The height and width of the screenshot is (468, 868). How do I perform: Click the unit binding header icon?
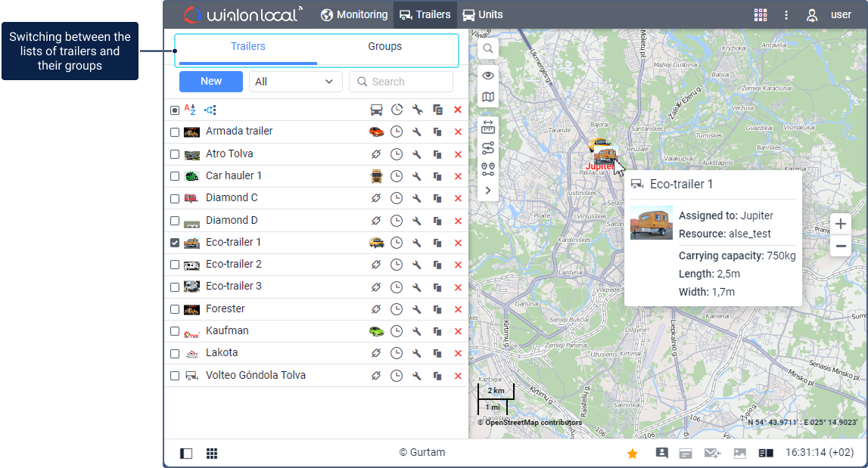point(376,110)
